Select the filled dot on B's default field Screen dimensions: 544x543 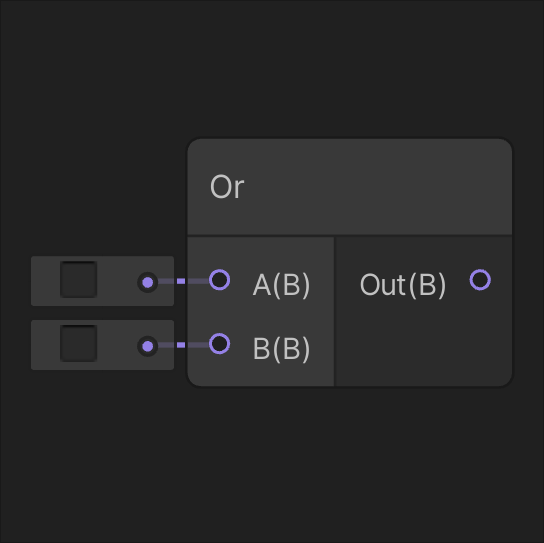point(148,346)
